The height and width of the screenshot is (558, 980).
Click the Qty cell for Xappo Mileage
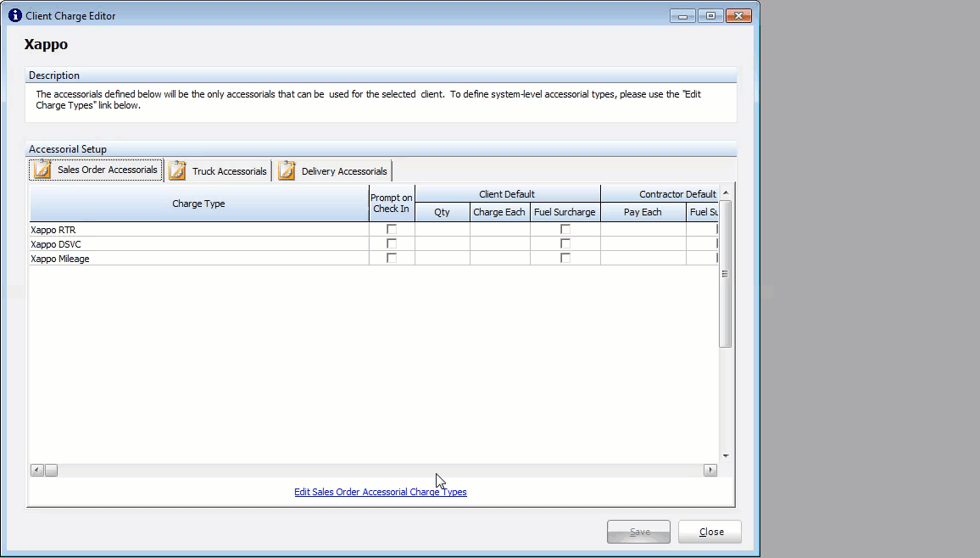(x=442, y=258)
